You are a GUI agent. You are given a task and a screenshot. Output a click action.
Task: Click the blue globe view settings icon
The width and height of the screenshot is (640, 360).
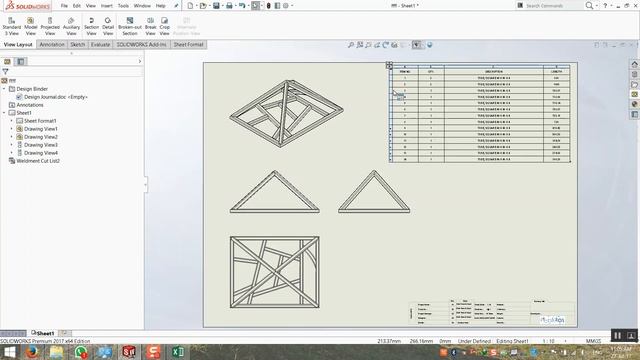pyautogui.click(x=429, y=45)
